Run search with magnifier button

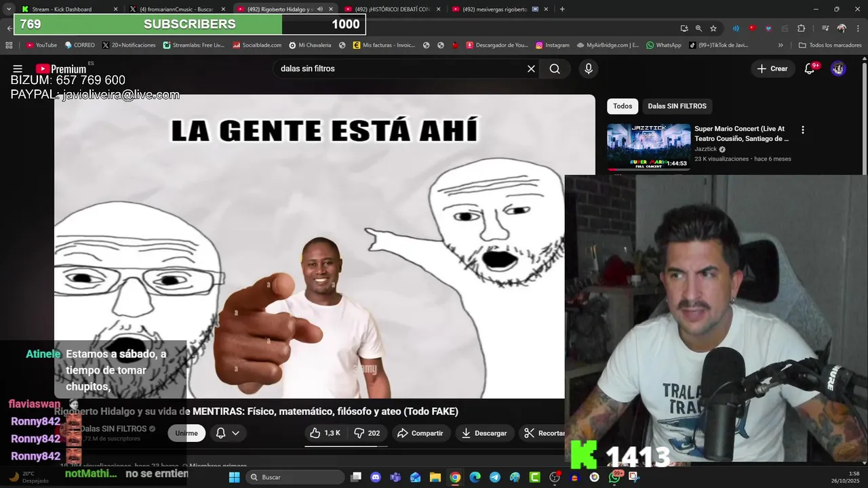click(555, 68)
